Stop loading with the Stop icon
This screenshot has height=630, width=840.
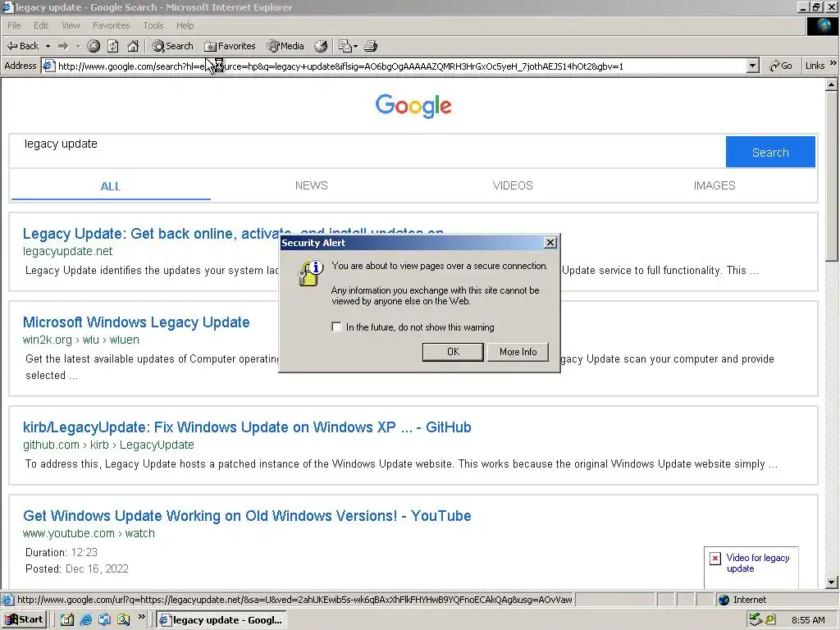[x=94, y=46]
